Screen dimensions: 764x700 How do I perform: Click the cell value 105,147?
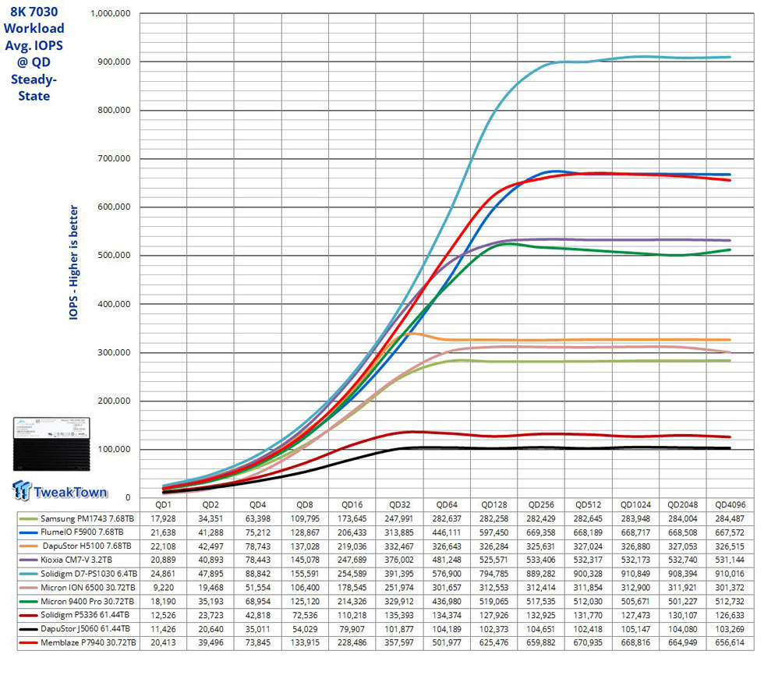(635, 629)
